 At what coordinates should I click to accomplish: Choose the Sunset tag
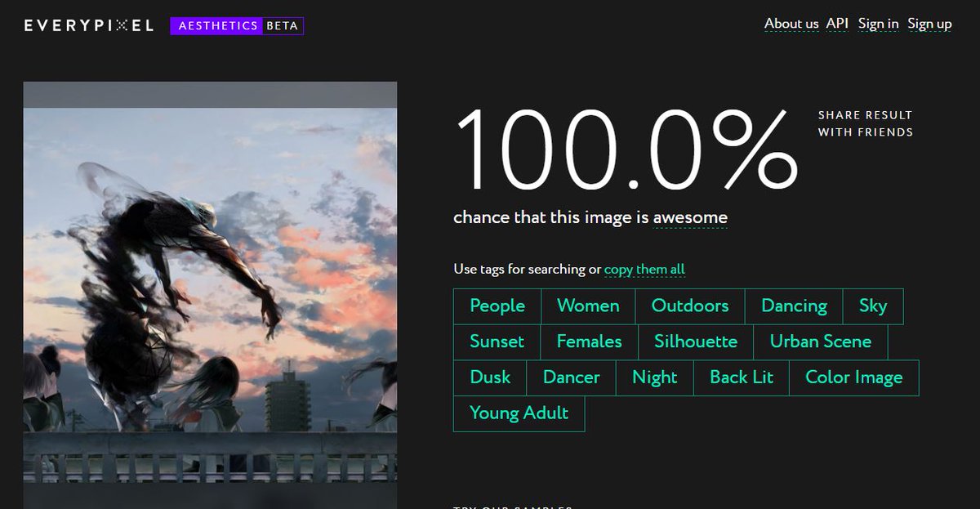tap(497, 342)
